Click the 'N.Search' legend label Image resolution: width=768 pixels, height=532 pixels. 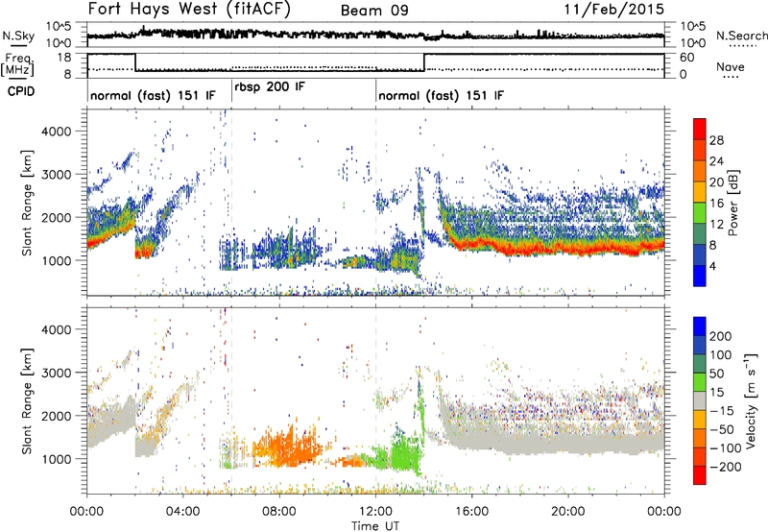pos(742,36)
